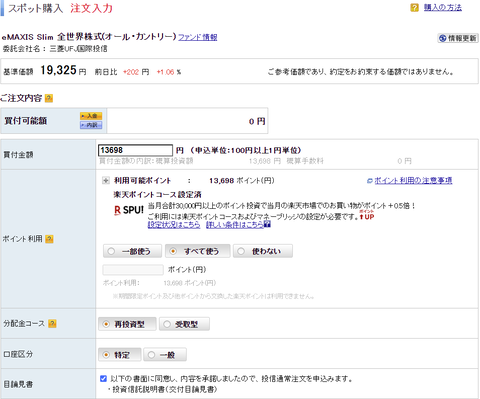Select the 一部使う points option
The image size is (480, 399).
click(132, 251)
